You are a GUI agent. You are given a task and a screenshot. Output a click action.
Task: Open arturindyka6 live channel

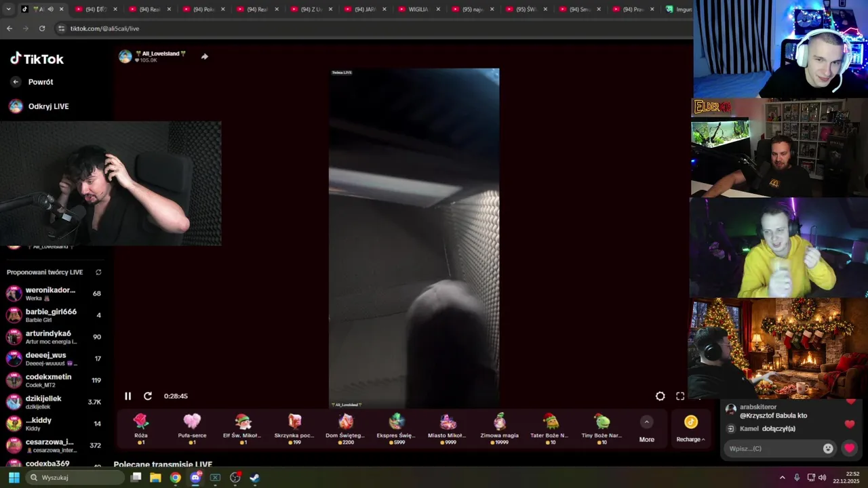pos(54,337)
